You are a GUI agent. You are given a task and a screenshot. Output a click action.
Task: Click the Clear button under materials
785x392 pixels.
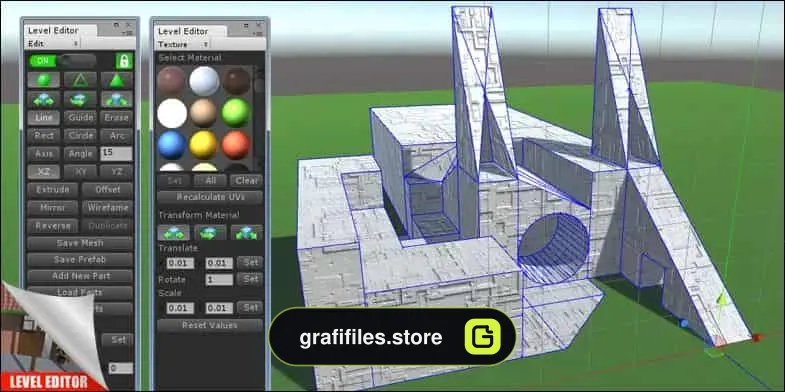(x=246, y=181)
